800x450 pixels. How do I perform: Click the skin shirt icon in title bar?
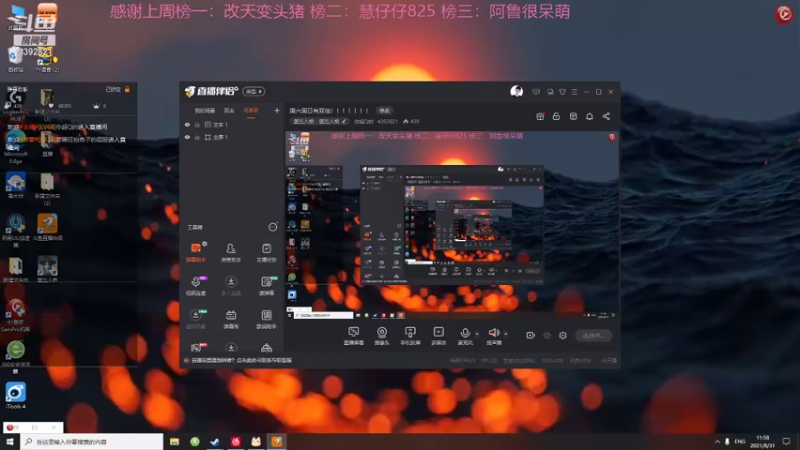[562, 92]
